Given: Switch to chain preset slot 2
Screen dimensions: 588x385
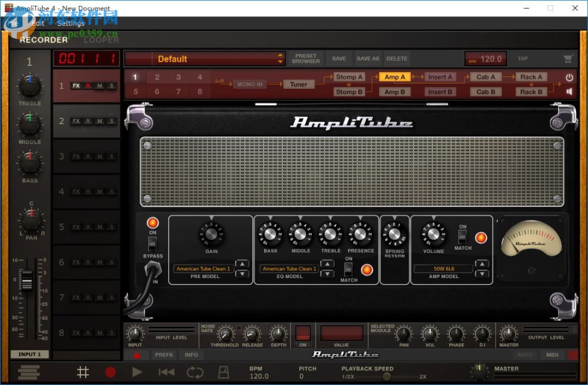Looking at the screenshot, I should pos(157,76).
